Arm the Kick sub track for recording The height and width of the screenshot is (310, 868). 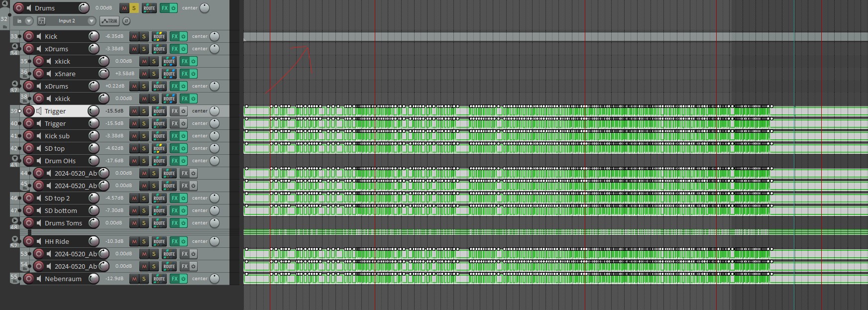click(x=29, y=136)
